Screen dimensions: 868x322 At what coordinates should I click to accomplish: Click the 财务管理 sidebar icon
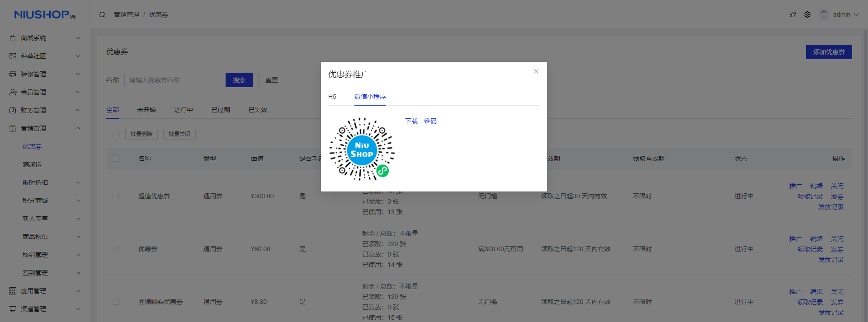point(13,110)
